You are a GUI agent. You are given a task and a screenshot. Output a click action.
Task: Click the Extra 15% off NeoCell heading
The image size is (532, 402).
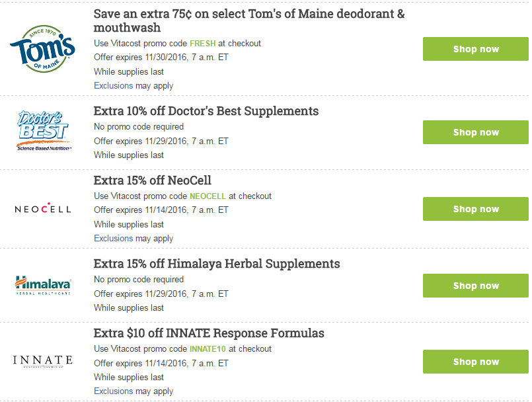153,181
